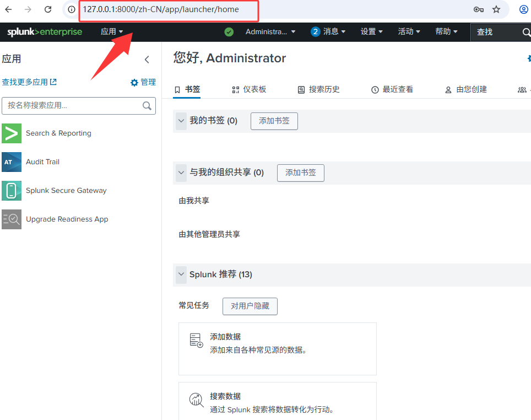531x420 pixels.
Task: Open the Upgrade Readiness App name
Action: coord(67,219)
